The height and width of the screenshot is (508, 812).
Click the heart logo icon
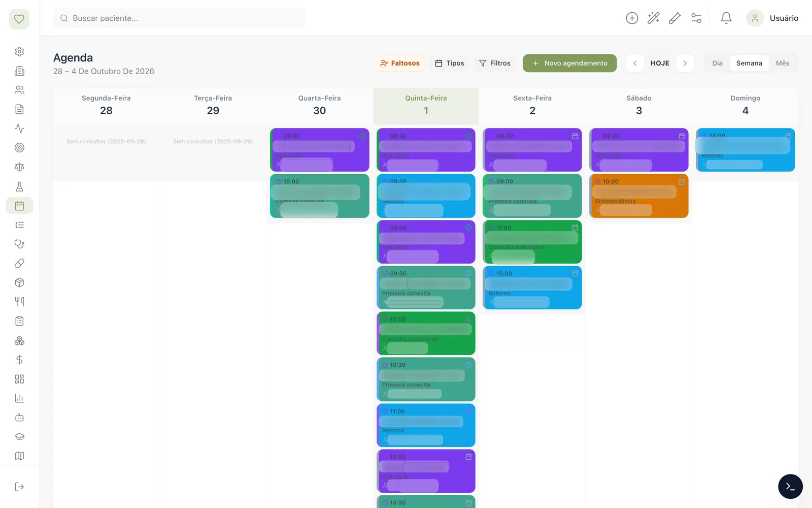(19, 19)
